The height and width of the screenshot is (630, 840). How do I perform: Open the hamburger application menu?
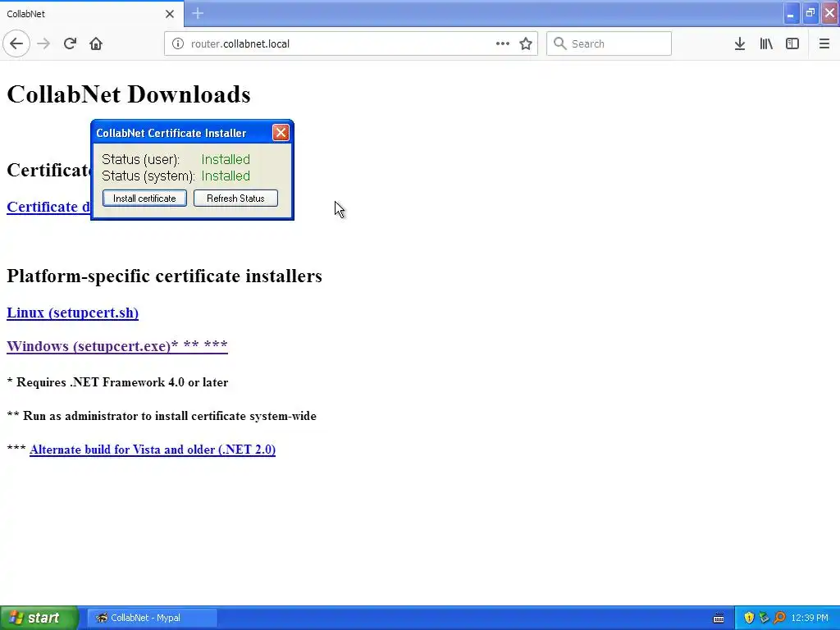[824, 44]
